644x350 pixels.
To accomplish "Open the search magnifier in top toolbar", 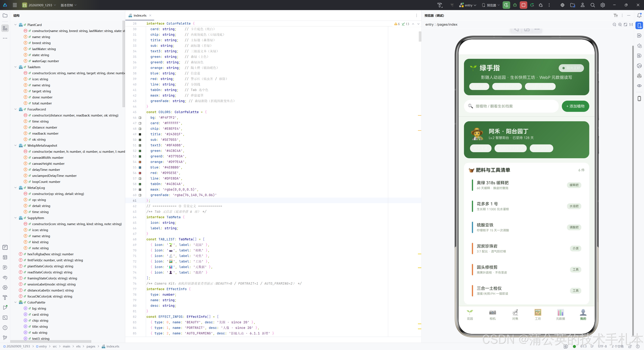I will (x=593, y=5).
